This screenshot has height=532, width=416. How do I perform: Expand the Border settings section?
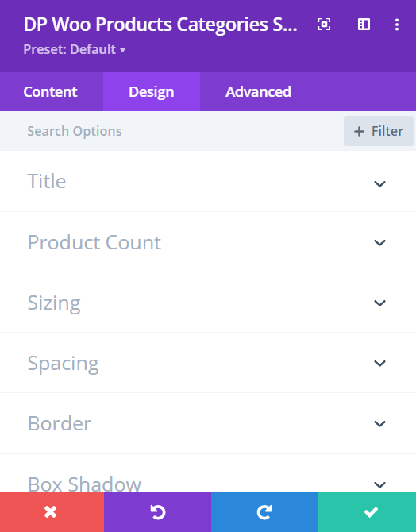click(x=208, y=423)
